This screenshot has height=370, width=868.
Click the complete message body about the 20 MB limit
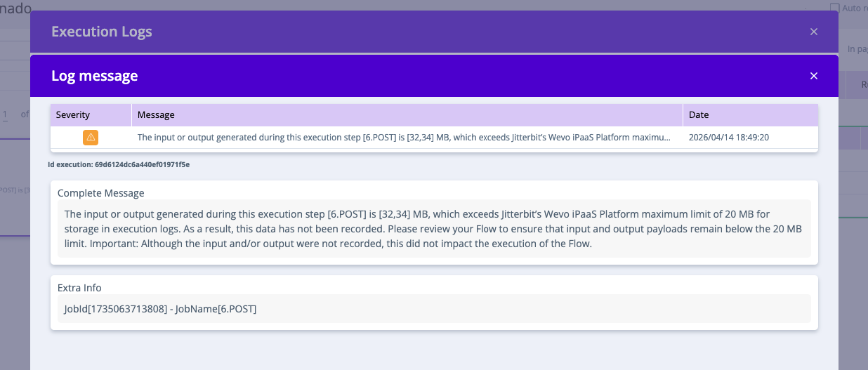click(434, 229)
